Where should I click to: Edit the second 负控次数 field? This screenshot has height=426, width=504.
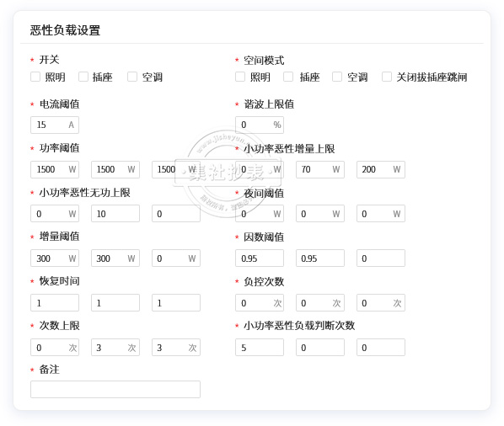(320, 303)
